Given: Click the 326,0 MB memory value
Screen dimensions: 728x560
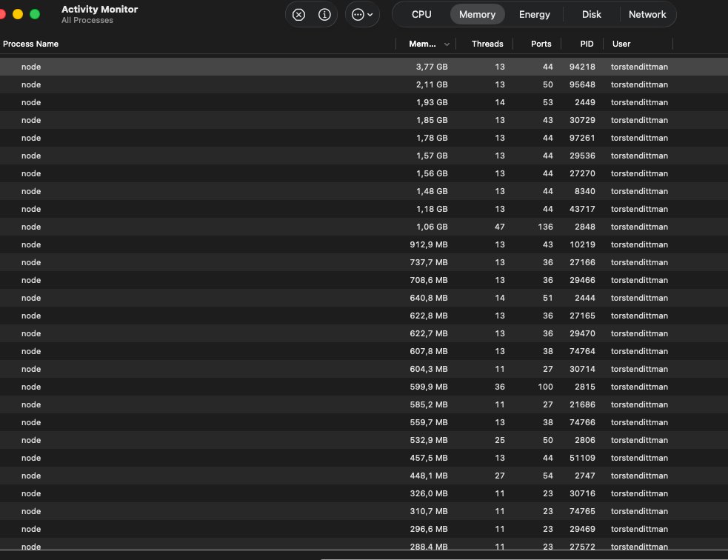Looking at the screenshot, I should click(429, 493).
